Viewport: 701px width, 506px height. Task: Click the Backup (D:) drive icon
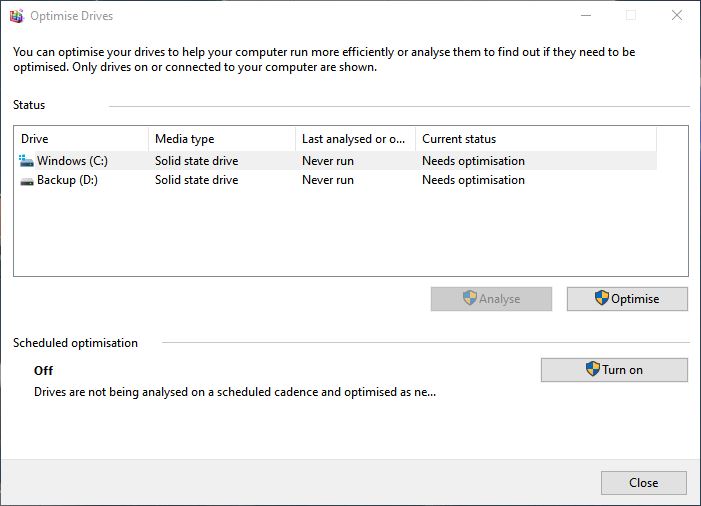27,180
